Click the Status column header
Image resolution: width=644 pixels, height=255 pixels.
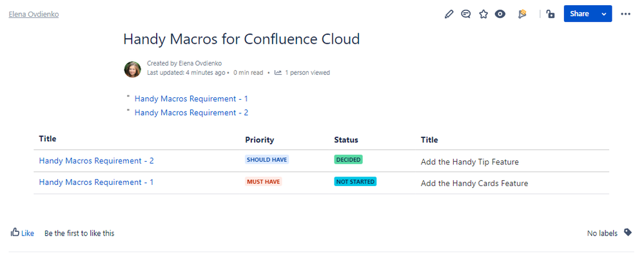[x=346, y=140]
